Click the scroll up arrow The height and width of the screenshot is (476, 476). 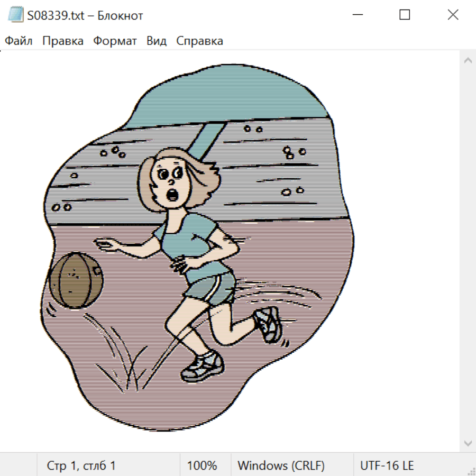coord(468,60)
